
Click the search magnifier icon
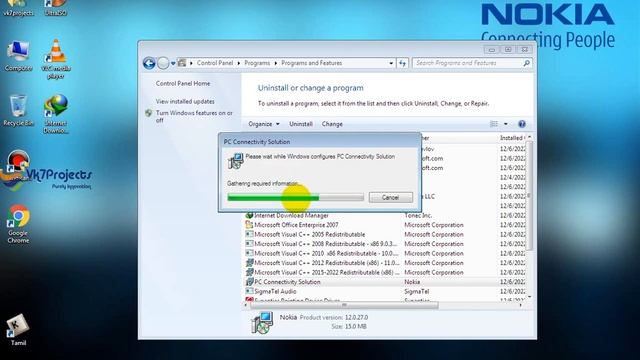(526, 63)
